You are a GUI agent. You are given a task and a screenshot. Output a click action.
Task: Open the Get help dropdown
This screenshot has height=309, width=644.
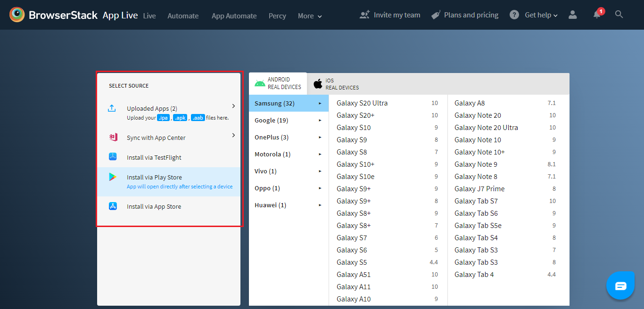[x=541, y=15]
